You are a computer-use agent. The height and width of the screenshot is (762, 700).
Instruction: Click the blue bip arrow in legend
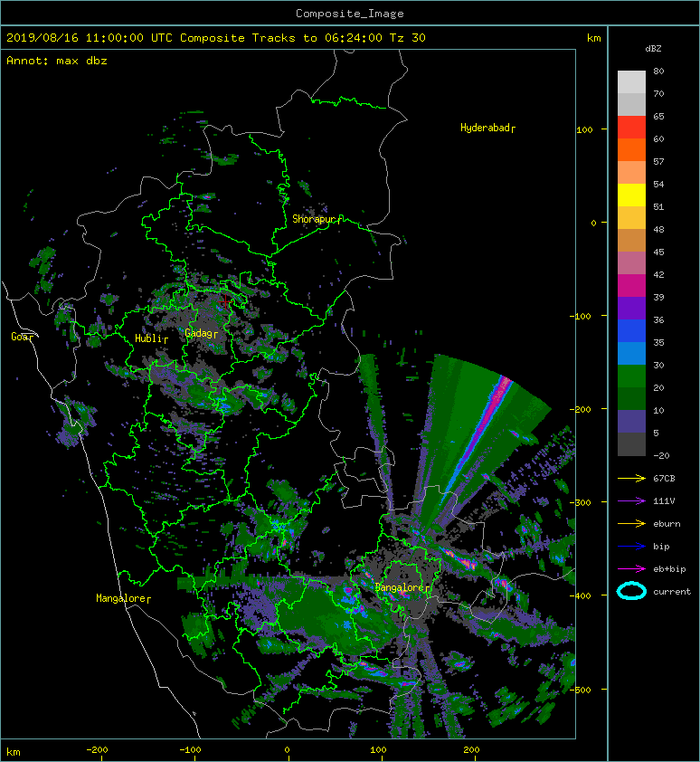click(x=631, y=547)
